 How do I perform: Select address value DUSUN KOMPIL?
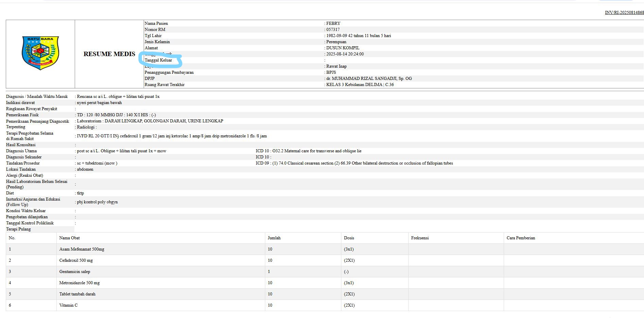[343, 48]
